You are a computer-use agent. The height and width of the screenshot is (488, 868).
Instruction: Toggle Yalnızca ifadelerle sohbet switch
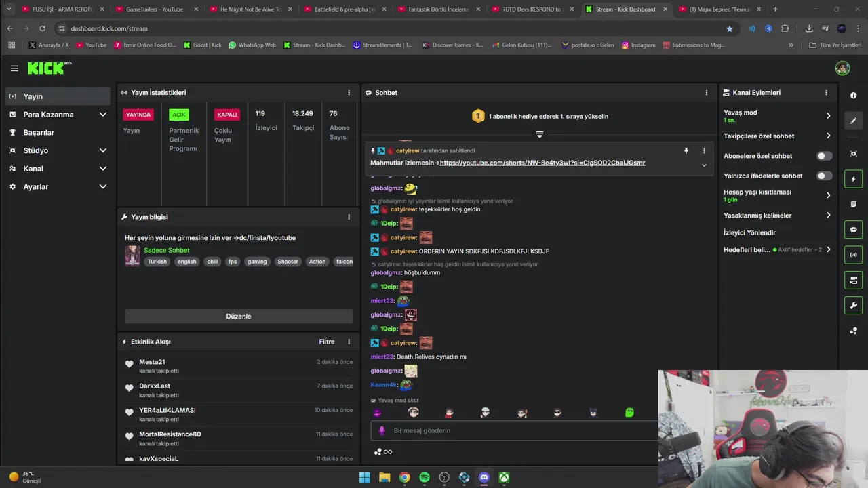click(824, 176)
